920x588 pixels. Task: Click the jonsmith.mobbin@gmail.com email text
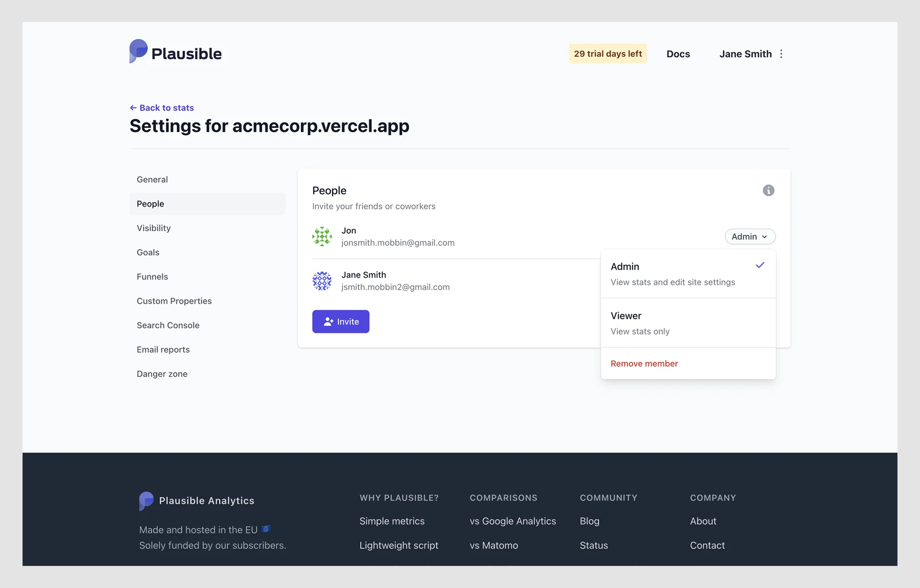398,243
